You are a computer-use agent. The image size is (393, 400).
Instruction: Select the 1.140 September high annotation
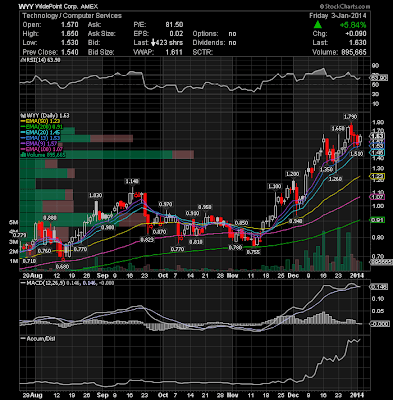click(132, 181)
